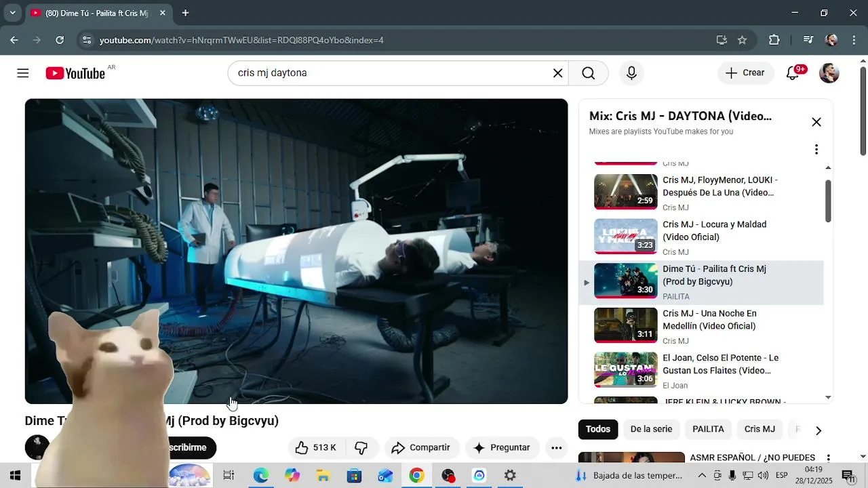Bookmark this page with the star

click(742, 40)
